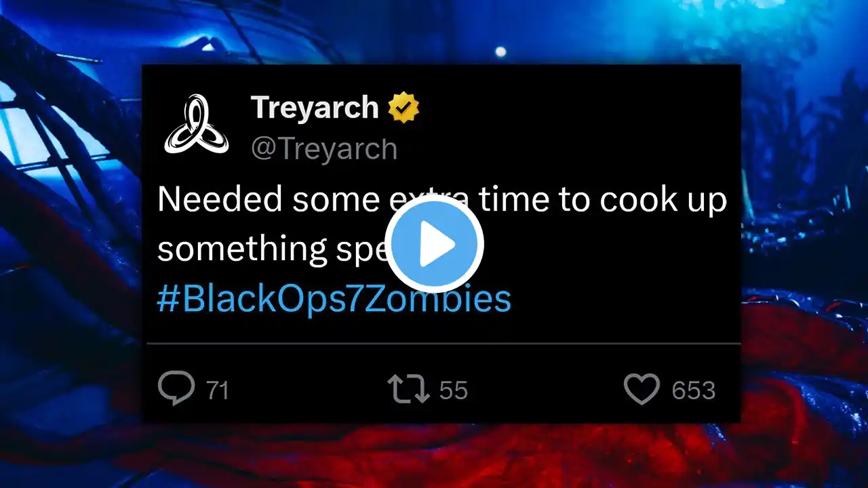This screenshot has height=488, width=868.
Task: Click the Treyarch display name
Action: (315, 107)
